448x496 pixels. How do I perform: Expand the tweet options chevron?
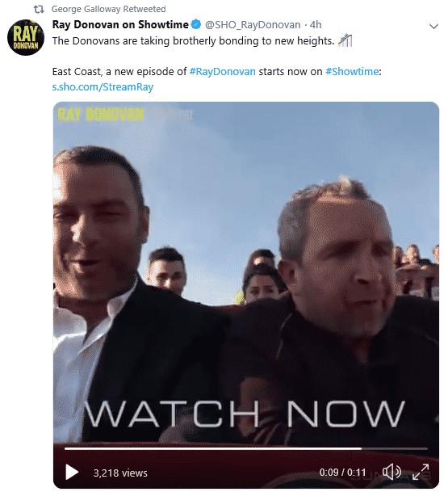pos(433,27)
